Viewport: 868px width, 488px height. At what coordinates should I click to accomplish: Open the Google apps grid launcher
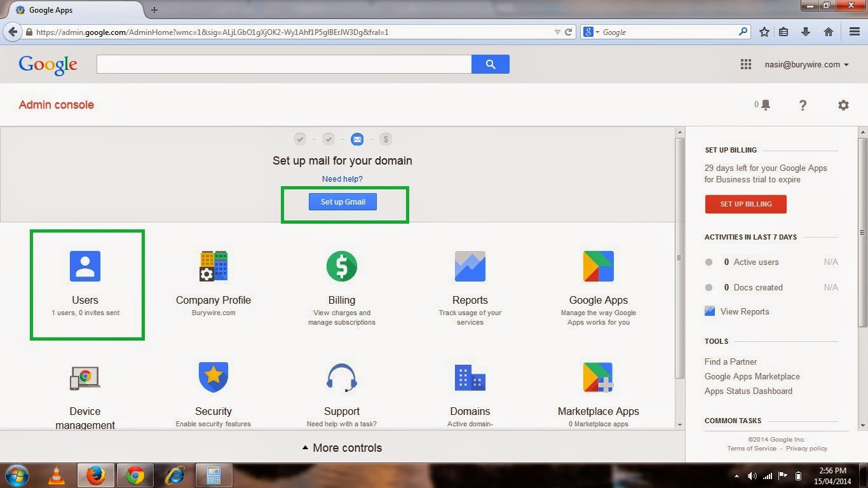tap(746, 64)
